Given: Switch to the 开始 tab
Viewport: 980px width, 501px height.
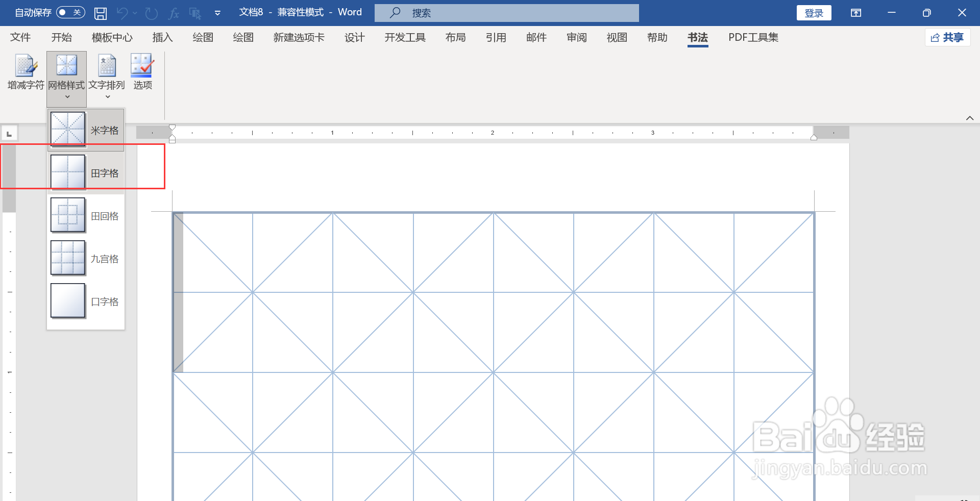Looking at the screenshot, I should click(61, 37).
